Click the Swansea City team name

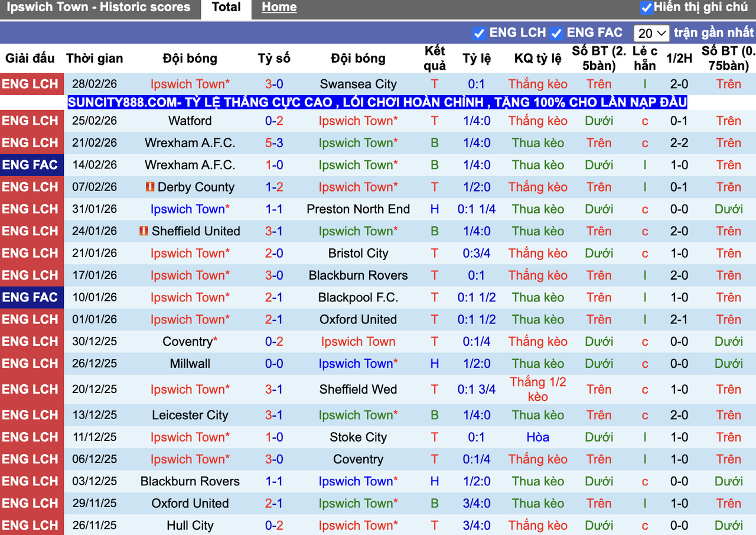click(x=358, y=84)
